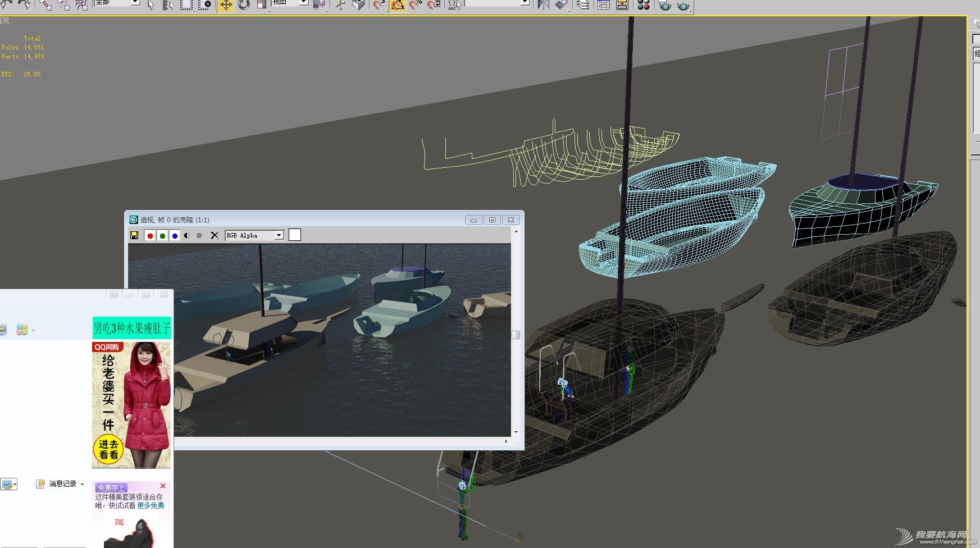
Task: Click the 免费穿上 tag in the lower ad
Action: (111, 487)
